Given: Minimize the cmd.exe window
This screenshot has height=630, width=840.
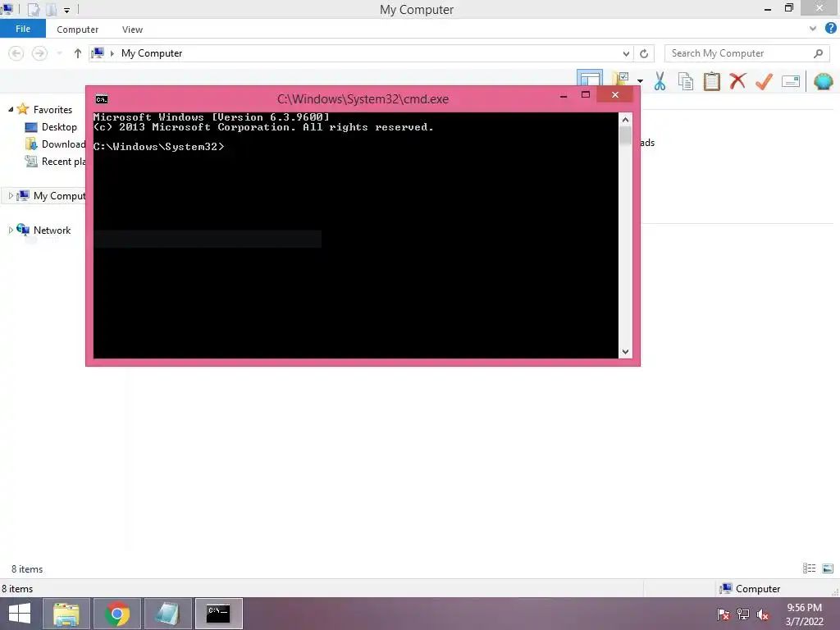Looking at the screenshot, I should (564, 95).
